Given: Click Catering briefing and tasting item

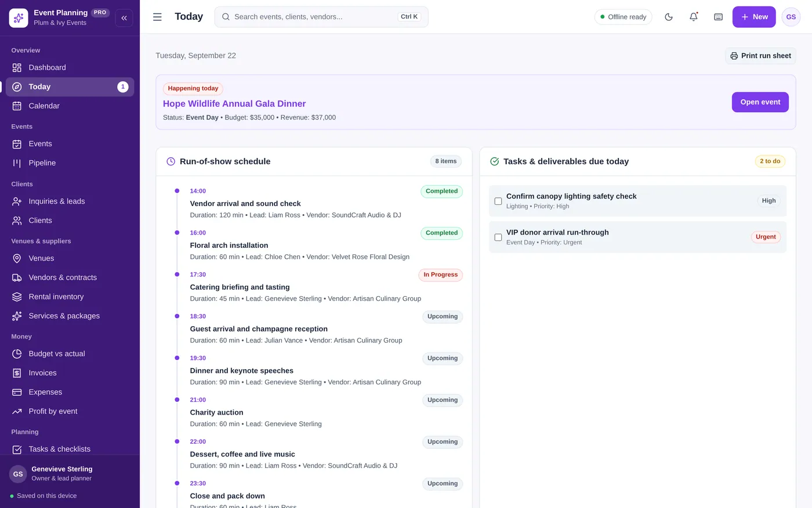Looking at the screenshot, I should [240, 287].
